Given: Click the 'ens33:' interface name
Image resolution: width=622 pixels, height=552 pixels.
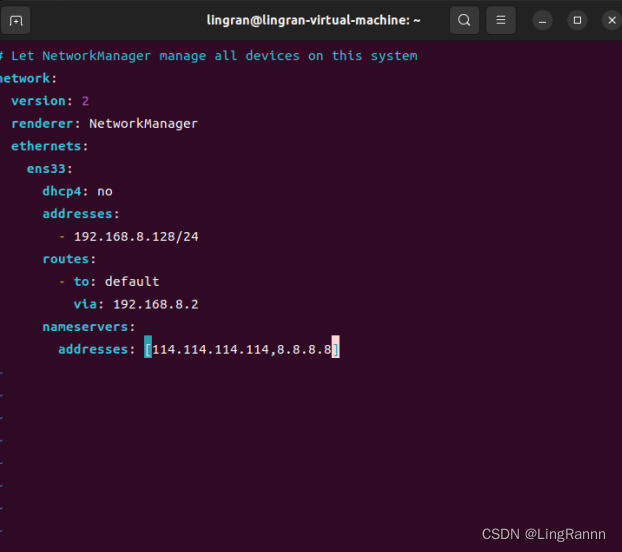Looking at the screenshot, I should coord(50,169).
